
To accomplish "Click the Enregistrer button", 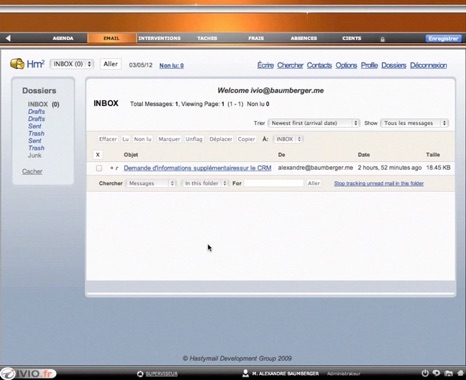I will click(x=443, y=38).
